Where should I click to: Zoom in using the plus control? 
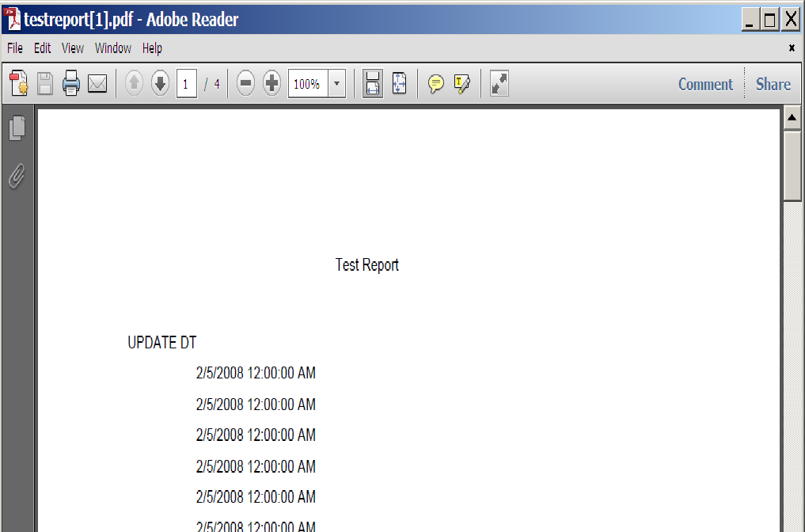coord(271,83)
